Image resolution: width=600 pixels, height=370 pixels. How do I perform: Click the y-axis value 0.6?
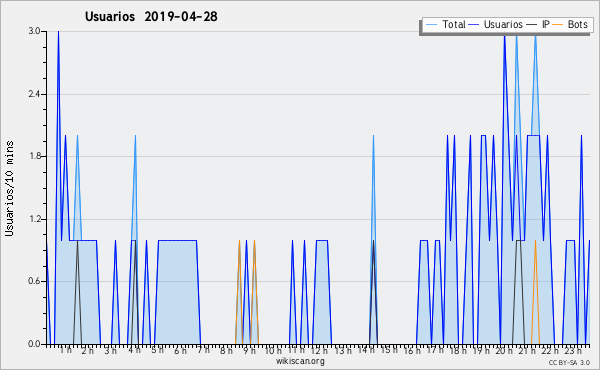point(35,281)
